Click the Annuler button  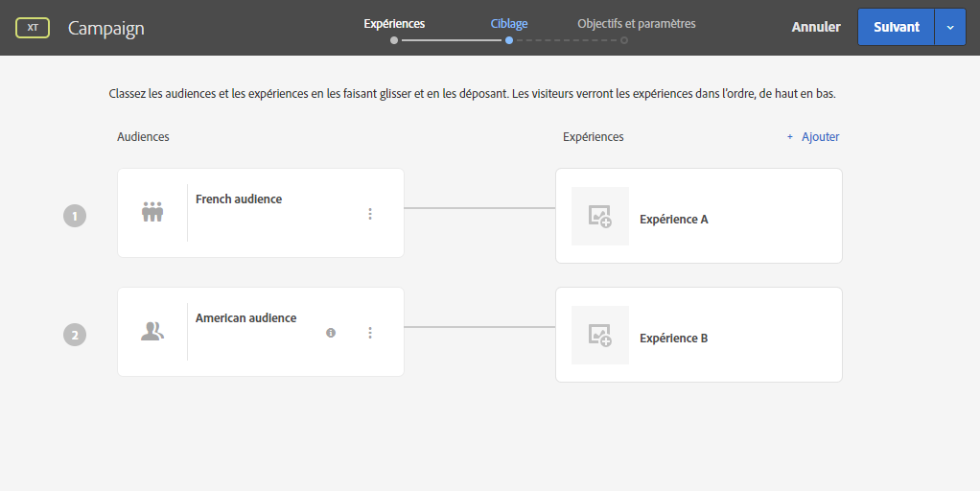pos(816,28)
